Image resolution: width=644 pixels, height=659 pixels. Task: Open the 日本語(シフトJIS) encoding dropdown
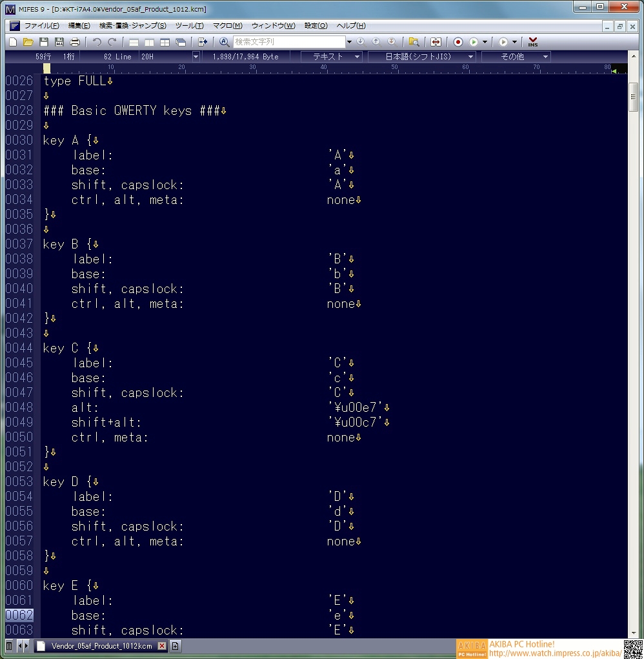click(421, 57)
